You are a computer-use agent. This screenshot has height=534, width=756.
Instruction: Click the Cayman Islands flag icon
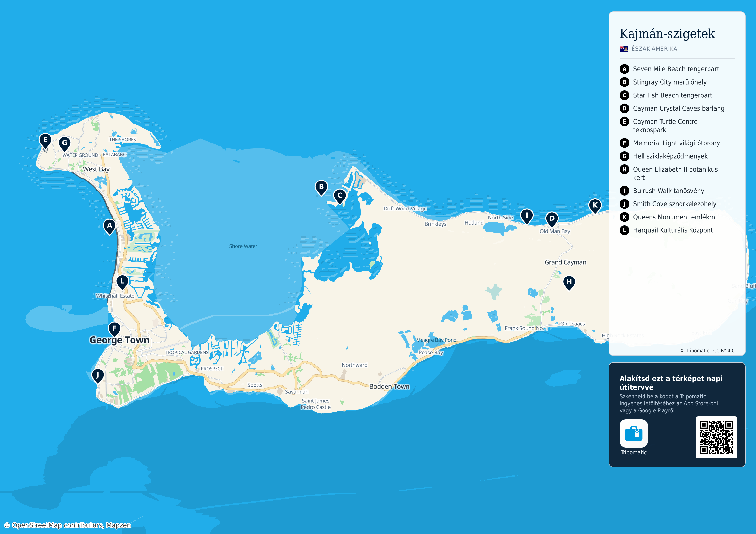pos(624,49)
